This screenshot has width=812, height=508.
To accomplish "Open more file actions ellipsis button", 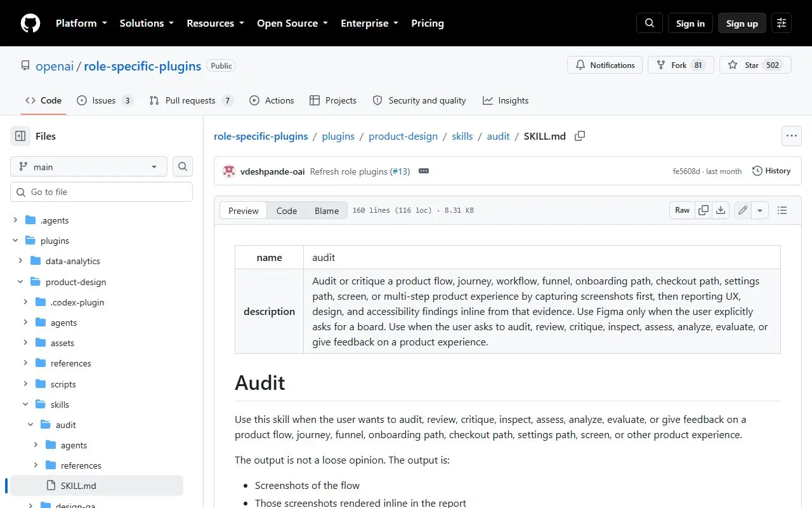I will 791,136.
